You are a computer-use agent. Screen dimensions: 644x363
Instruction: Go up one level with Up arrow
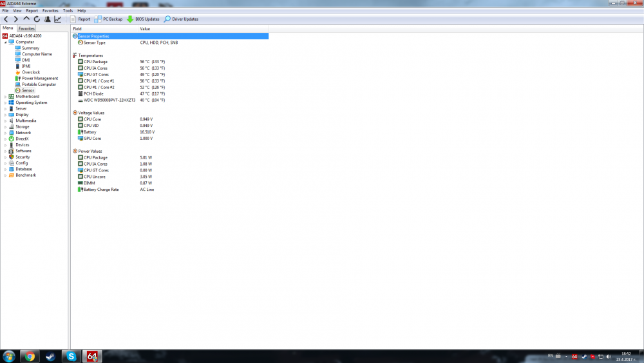26,19
